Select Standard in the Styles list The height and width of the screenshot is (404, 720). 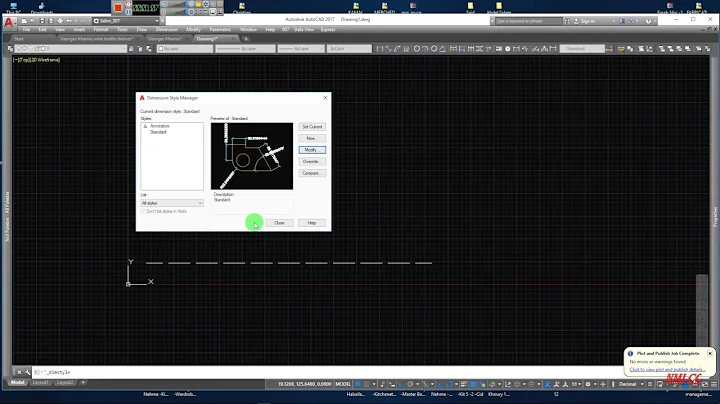pos(158,132)
